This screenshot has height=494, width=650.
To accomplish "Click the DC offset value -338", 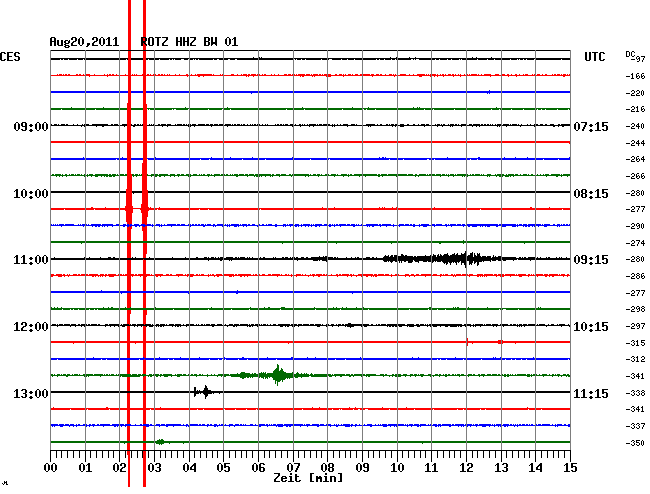I will pyautogui.click(x=635, y=393).
